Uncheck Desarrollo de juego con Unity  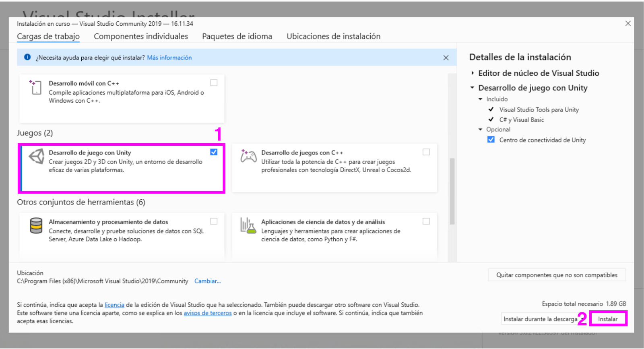(x=214, y=152)
